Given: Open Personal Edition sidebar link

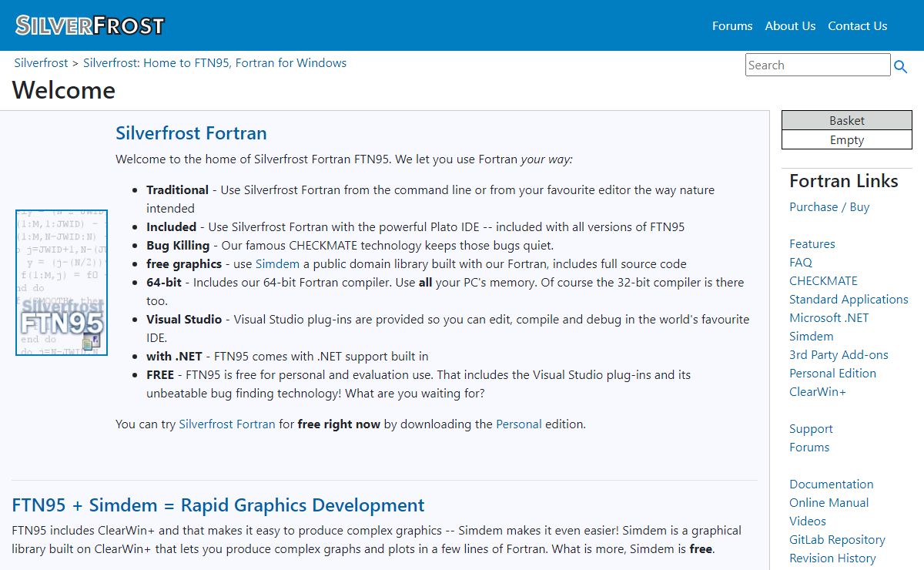Looking at the screenshot, I should (832, 373).
